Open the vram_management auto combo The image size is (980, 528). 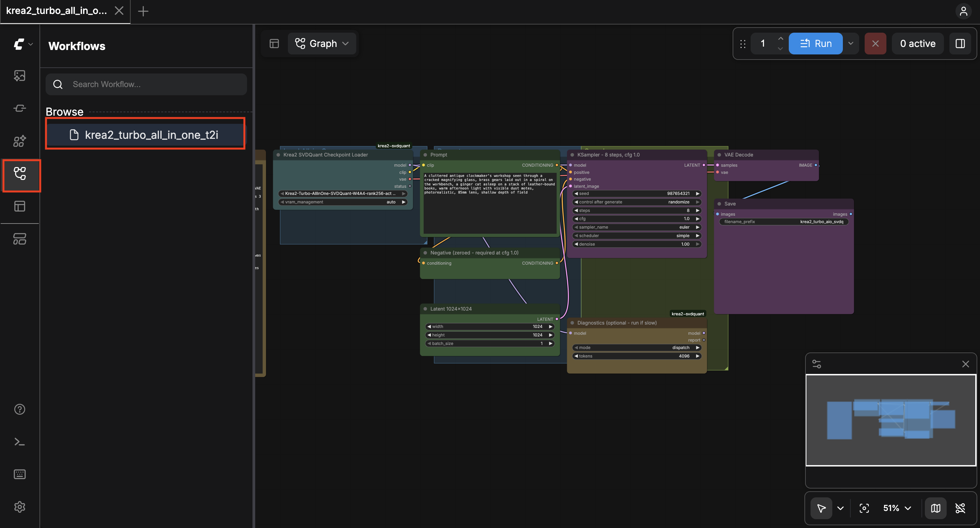343,202
